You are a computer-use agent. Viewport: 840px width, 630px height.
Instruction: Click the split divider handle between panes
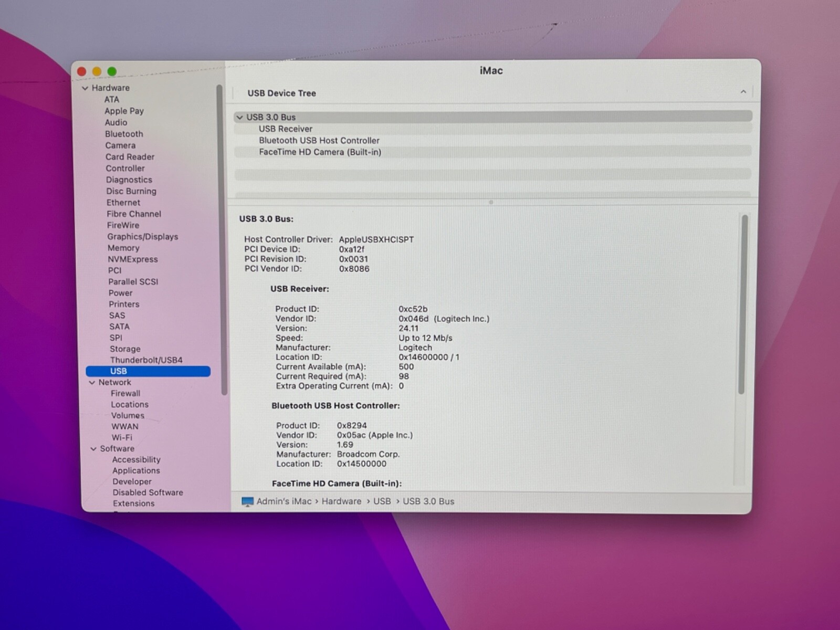pos(491,202)
